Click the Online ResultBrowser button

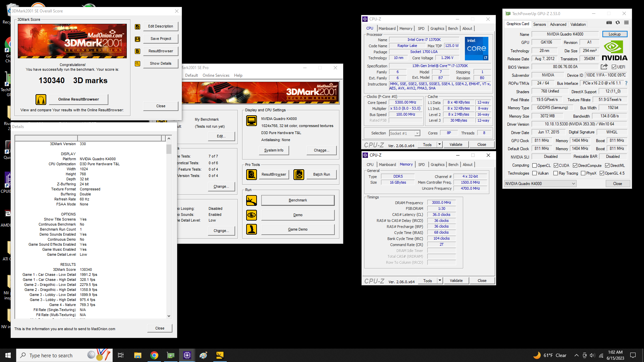(78, 99)
